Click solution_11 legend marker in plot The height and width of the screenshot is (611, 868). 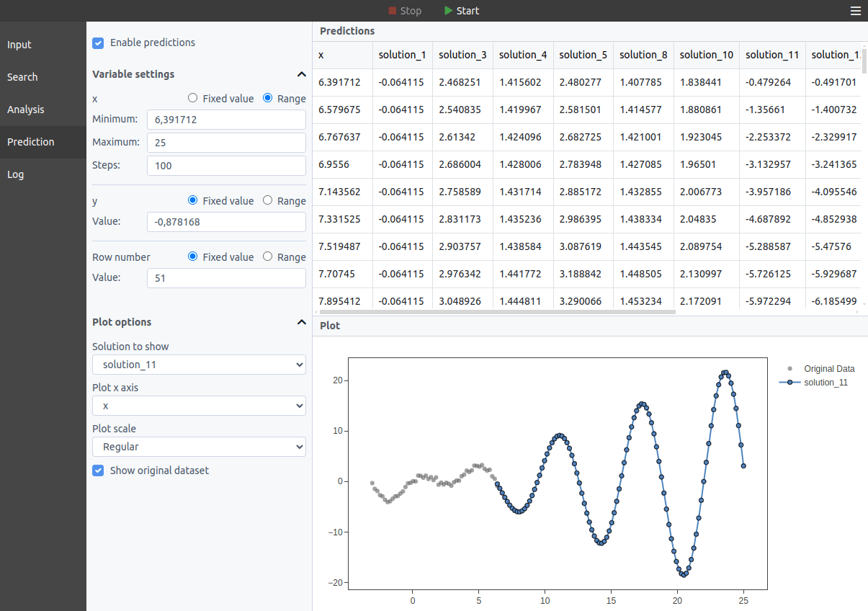790,383
